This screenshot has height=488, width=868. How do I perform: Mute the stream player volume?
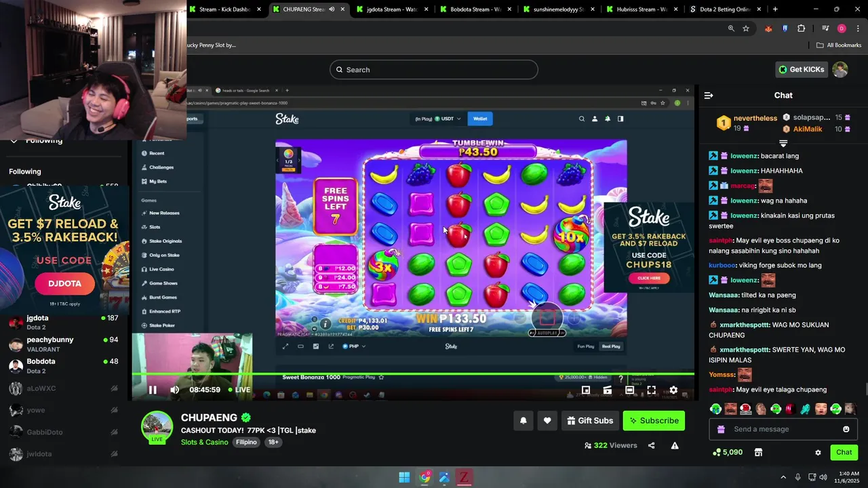point(174,390)
